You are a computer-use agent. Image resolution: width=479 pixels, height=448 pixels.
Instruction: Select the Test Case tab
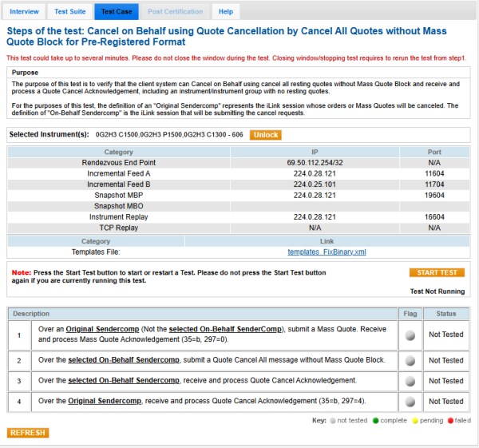click(x=117, y=12)
